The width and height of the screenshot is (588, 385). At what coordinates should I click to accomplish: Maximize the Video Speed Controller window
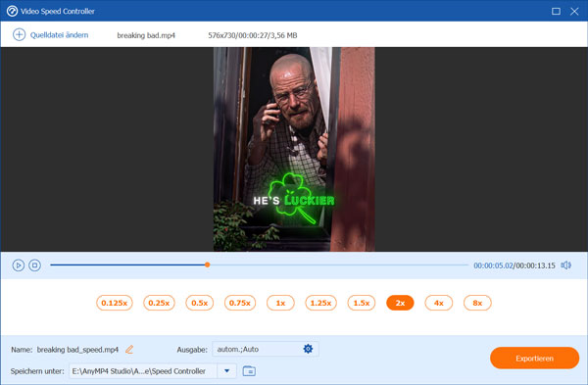(x=556, y=11)
